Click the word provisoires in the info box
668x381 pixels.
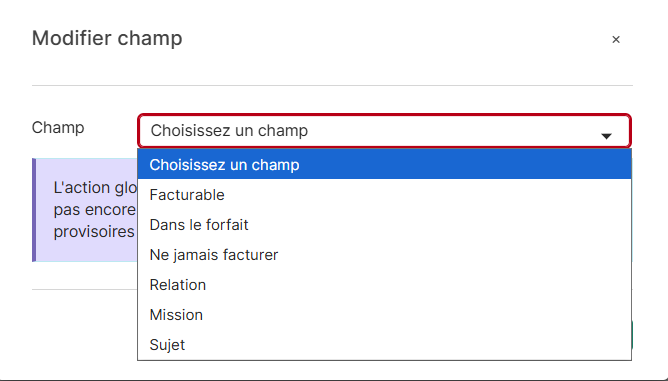[94, 232]
